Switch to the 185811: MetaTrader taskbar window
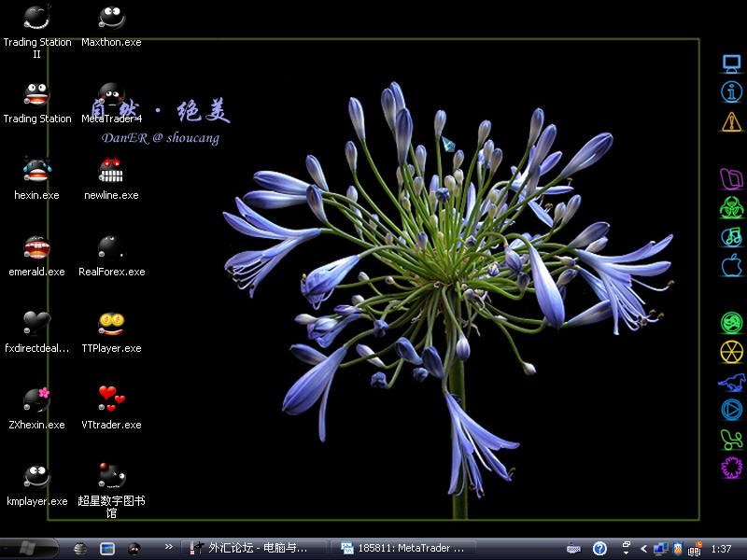 coord(404,549)
